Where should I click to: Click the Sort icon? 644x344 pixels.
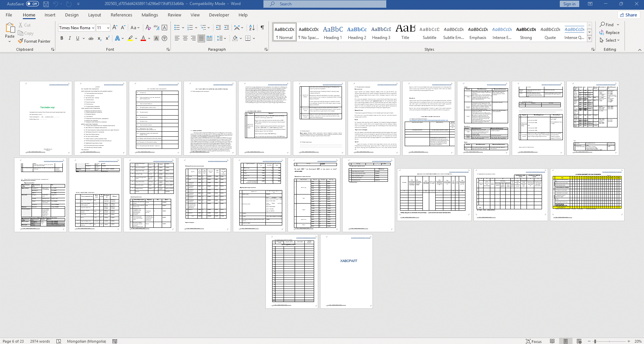point(252,28)
